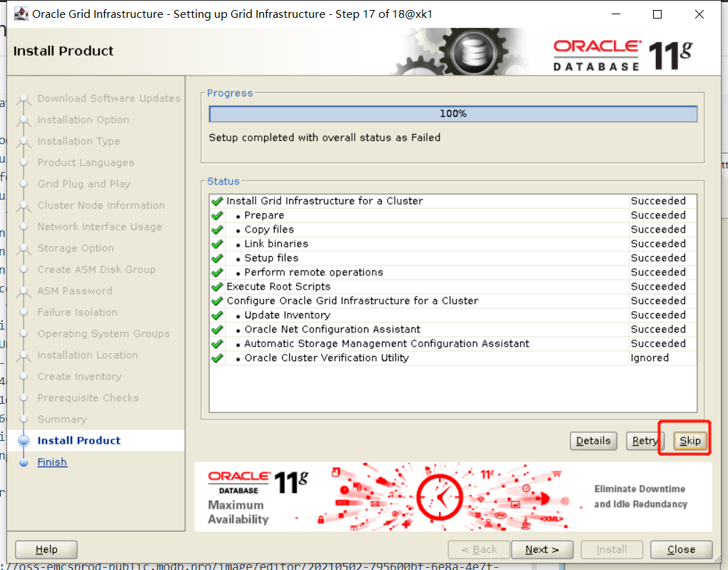Select Installation Location step
This screenshot has height=570, width=728.
(x=87, y=355)
